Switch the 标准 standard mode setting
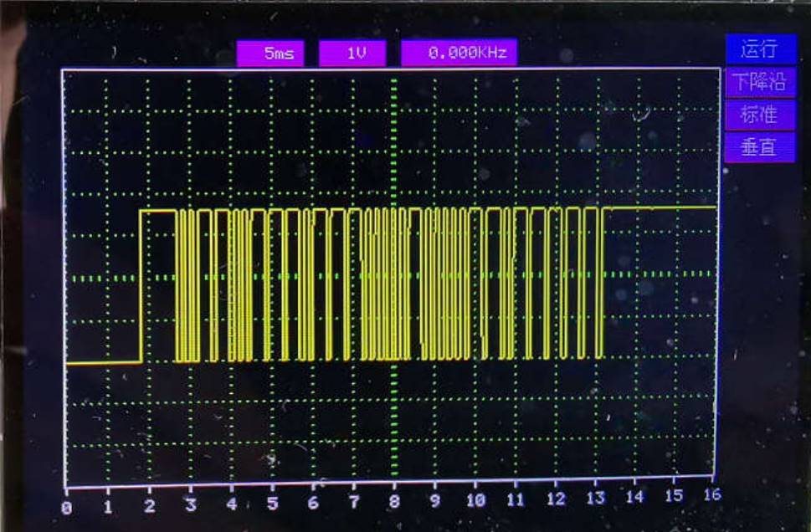This screenshot has width=811, height=532. coord(757,115)
